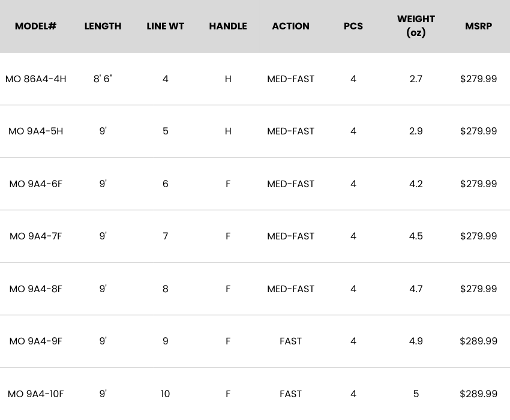Viewport: 510px width, 420px height.
Task: Click the ACTION column header
Action: click(x=290, y=26)
